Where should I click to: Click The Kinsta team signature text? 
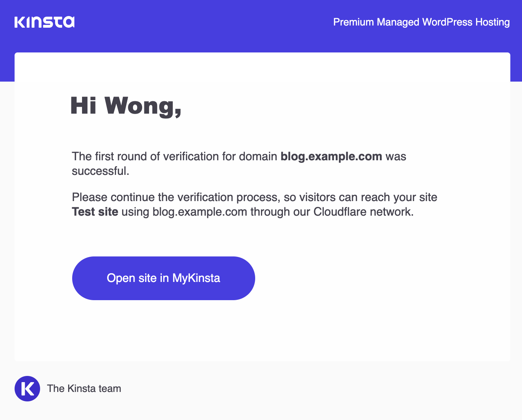(84, 389)
